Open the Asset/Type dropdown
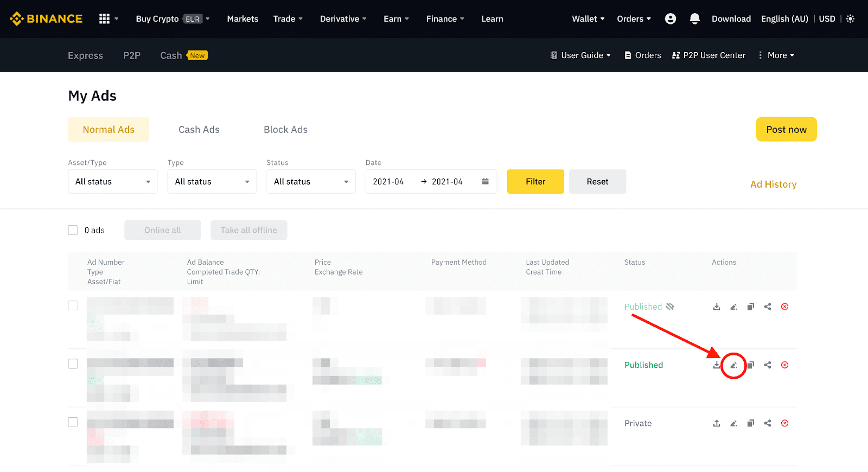The width and height of the screenshot is (868, 472). [x=113, y=181]
